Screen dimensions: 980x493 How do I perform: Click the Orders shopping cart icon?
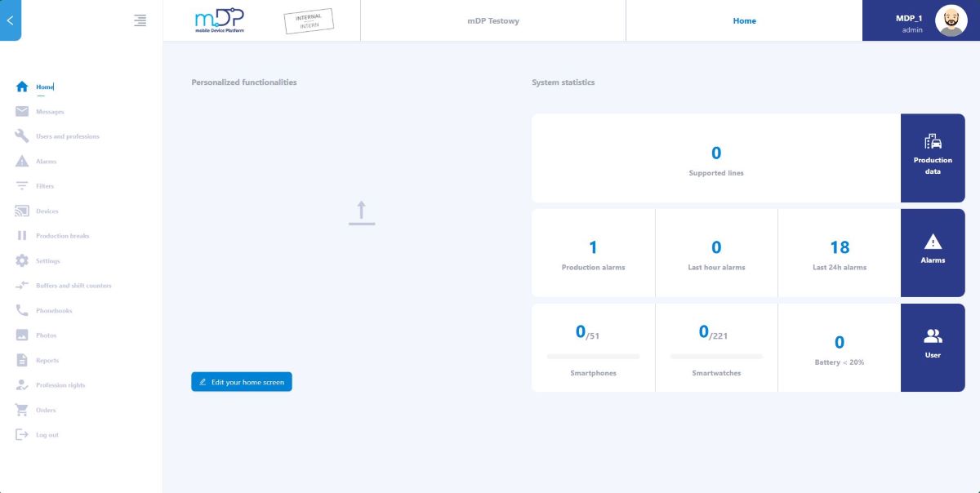[22, 410]
